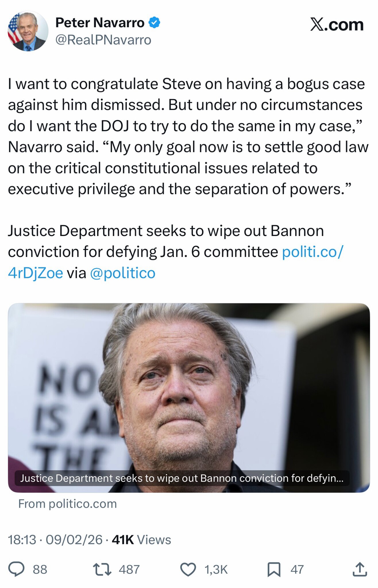Image resolution: width=378 pixels, height=588 pixels.
Task: Repost this tweet using the retweet icon
Action: click(102, 569)
